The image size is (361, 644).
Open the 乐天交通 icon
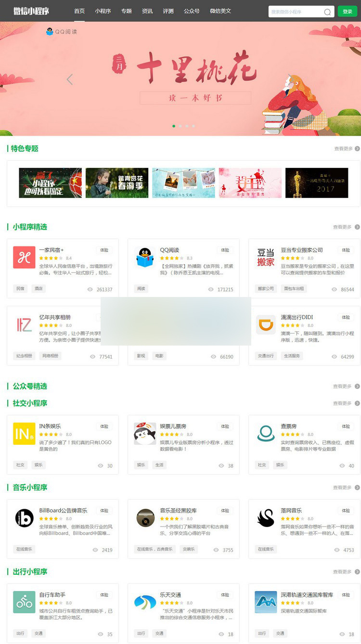tap(145, 602)
